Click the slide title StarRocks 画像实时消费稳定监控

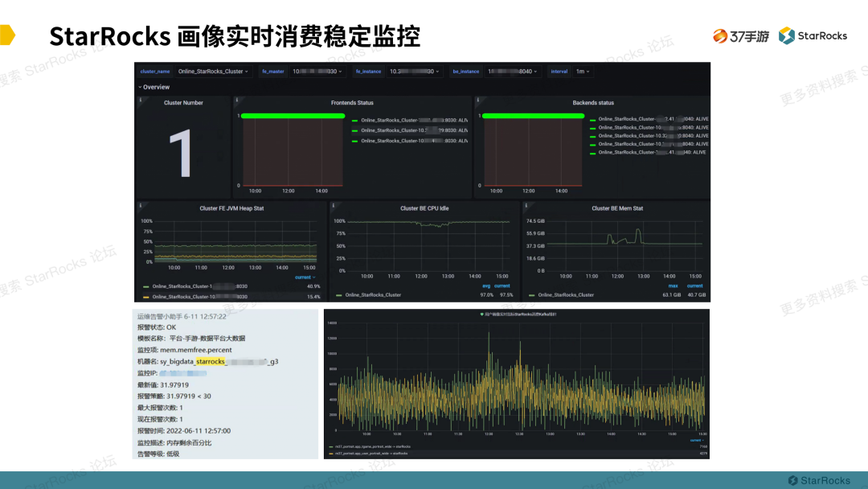coord(235,36)
